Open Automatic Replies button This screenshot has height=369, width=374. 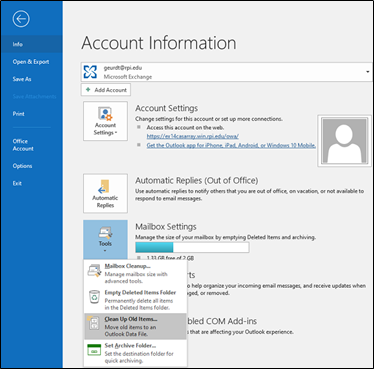pyautogui.click(x=105, y=193)
